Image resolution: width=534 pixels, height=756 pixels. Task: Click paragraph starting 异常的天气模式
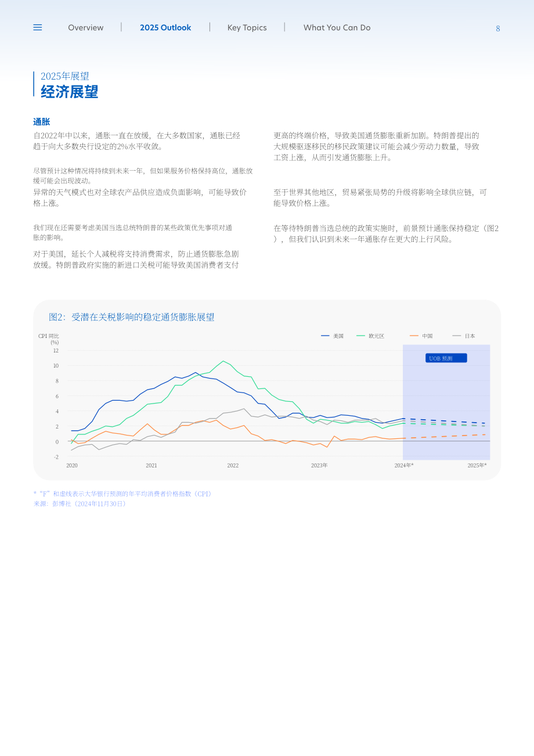[140, 197]
